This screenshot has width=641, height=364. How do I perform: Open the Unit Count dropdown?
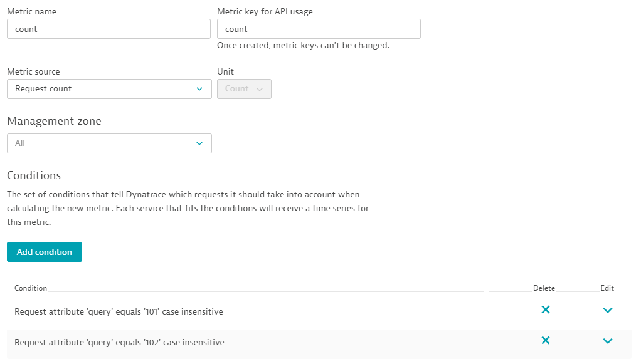pyautogui.click(x=244, y=89)
